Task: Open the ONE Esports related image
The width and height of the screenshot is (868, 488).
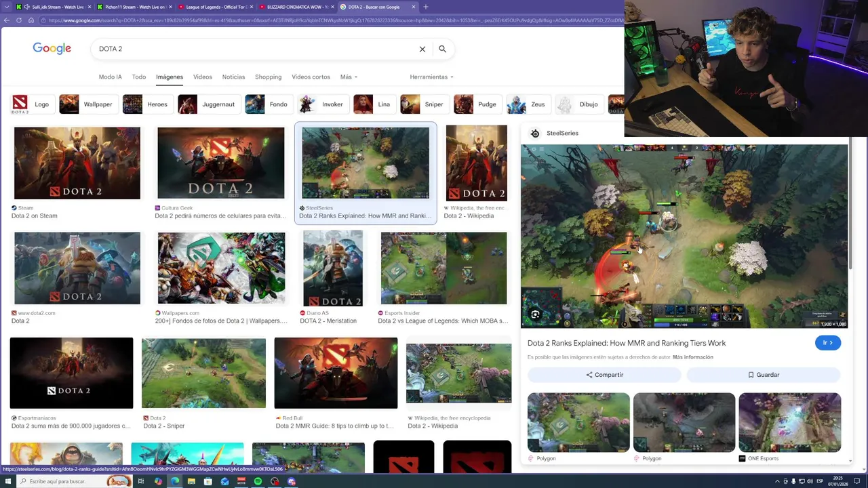Action: pyautogui.click(x=790, y=422)
